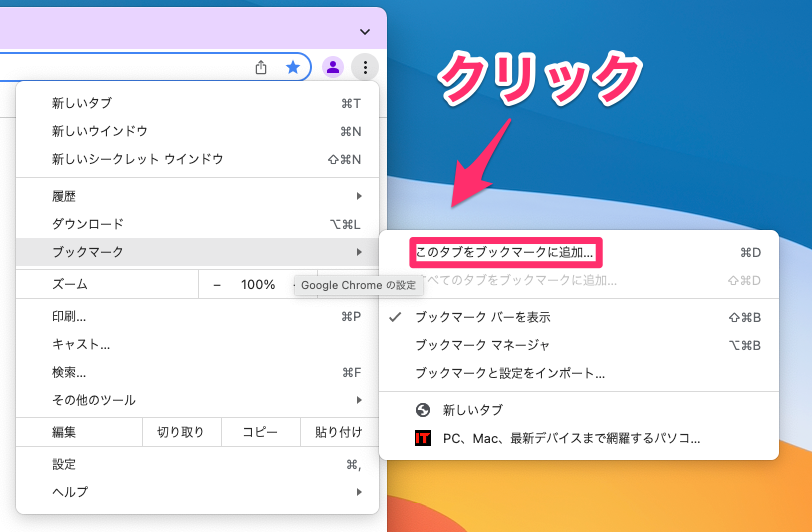
Task: Choose ブックマークと設定をインポート
Action: pos(510,373)
